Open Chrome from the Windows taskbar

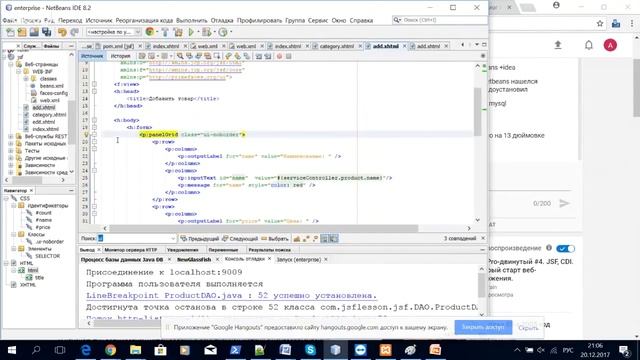(110, 350)
